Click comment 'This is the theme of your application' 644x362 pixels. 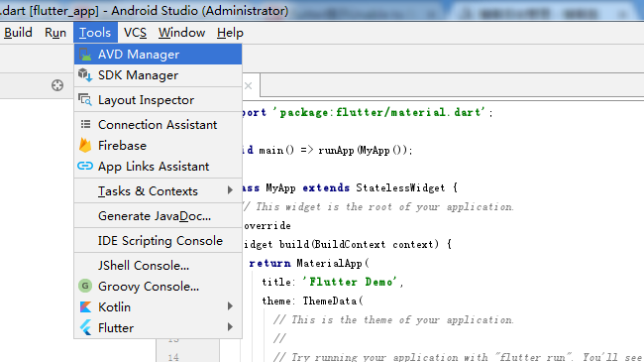pyautogui.click(x=393, y=319)
